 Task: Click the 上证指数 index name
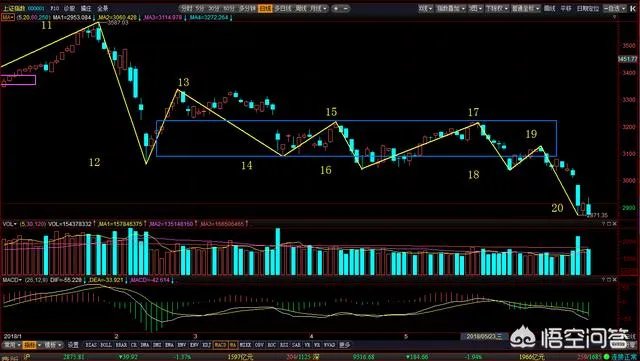click(13, 8)
